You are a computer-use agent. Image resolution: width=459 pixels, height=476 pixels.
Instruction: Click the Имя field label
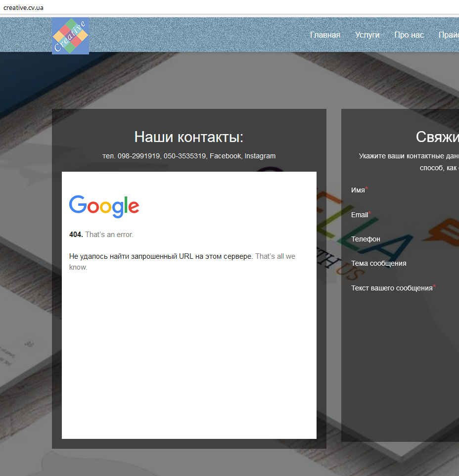358,190
